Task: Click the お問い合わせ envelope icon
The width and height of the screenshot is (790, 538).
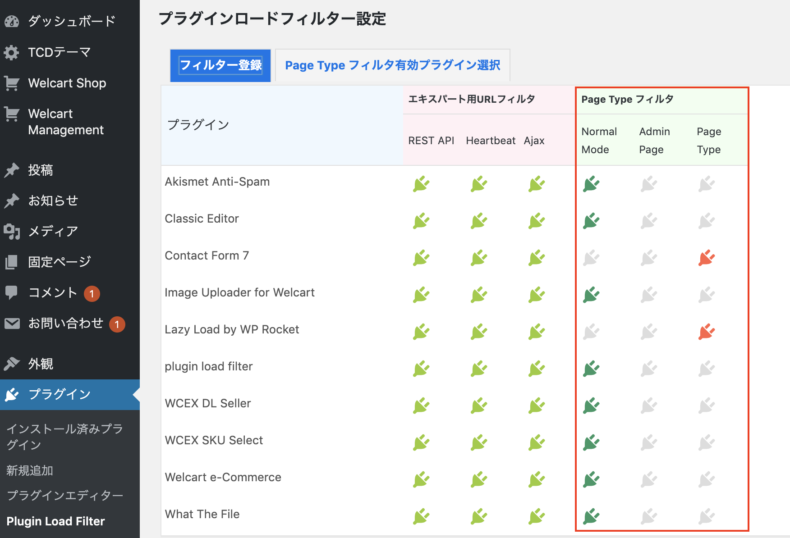Action: tap(12, 323)
